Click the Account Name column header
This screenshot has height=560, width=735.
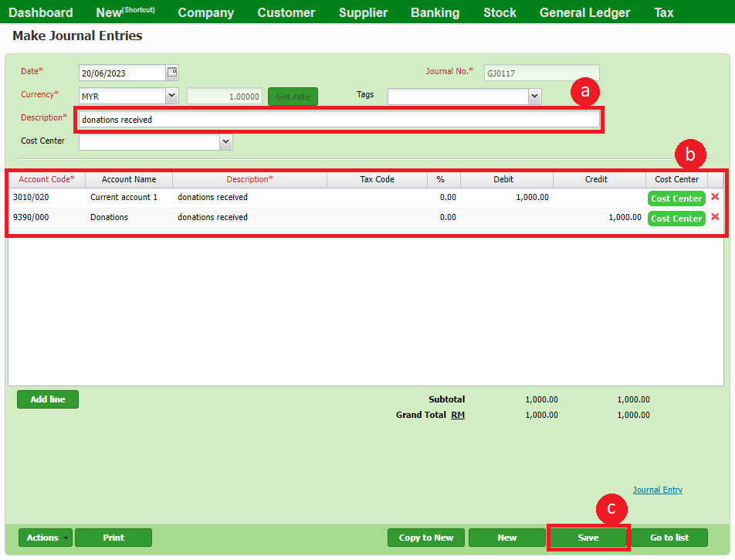pyautogui.click(x=129, y=179)
